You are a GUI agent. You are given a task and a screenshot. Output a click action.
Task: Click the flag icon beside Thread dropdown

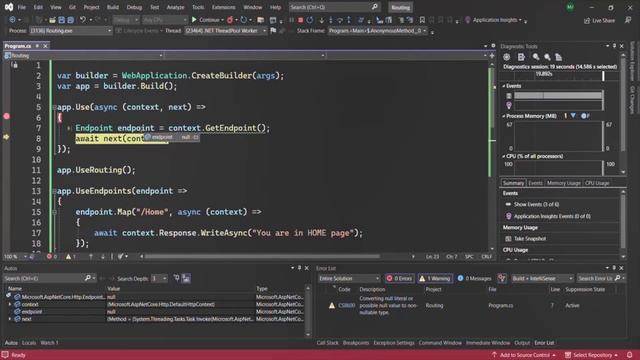coord(273,31)
